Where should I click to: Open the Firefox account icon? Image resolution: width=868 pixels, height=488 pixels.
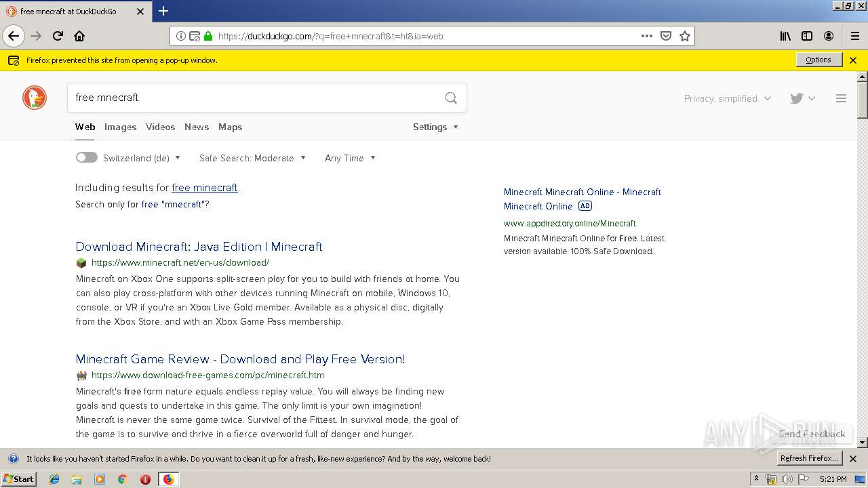[829, 36]
